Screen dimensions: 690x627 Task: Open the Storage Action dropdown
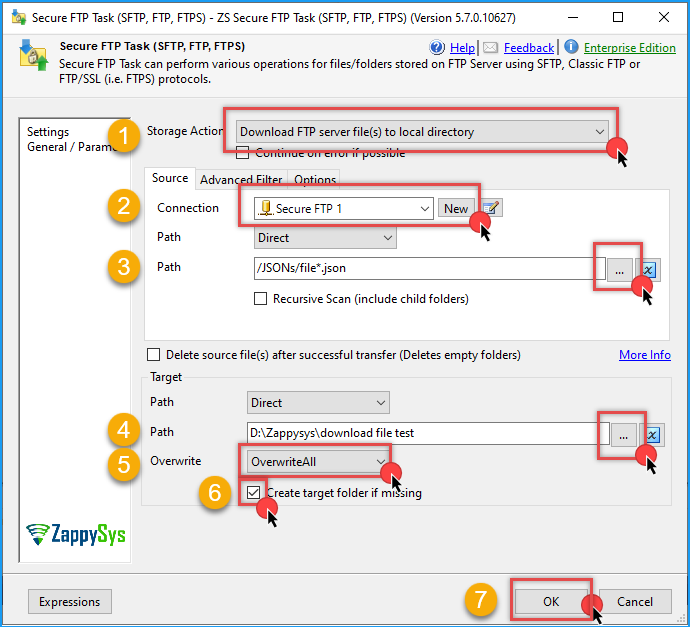coord(422,132)
